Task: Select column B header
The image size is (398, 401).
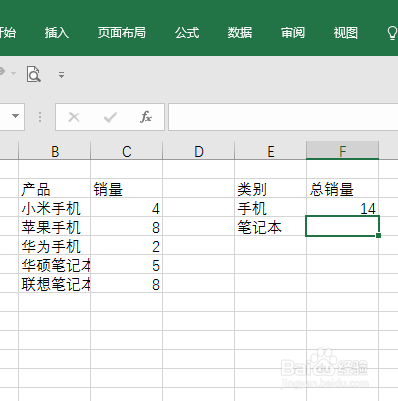Action: pyautogui.click(x=55, y=151)
